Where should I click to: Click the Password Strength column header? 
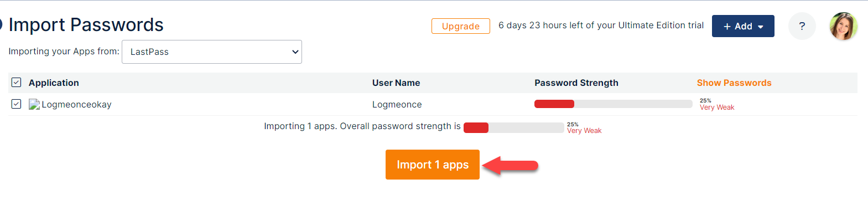coord(576,83)
